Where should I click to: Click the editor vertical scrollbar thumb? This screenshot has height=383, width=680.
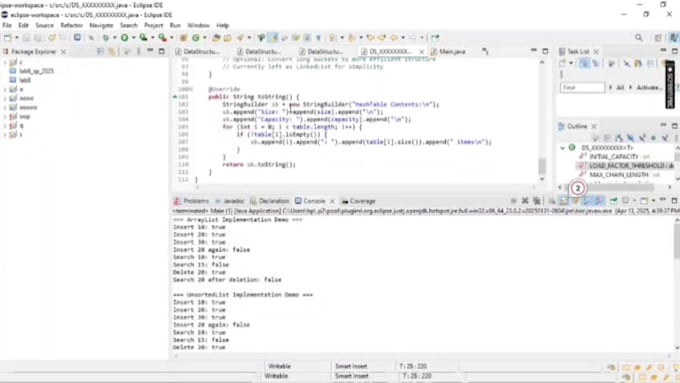(x=542, y=166)
